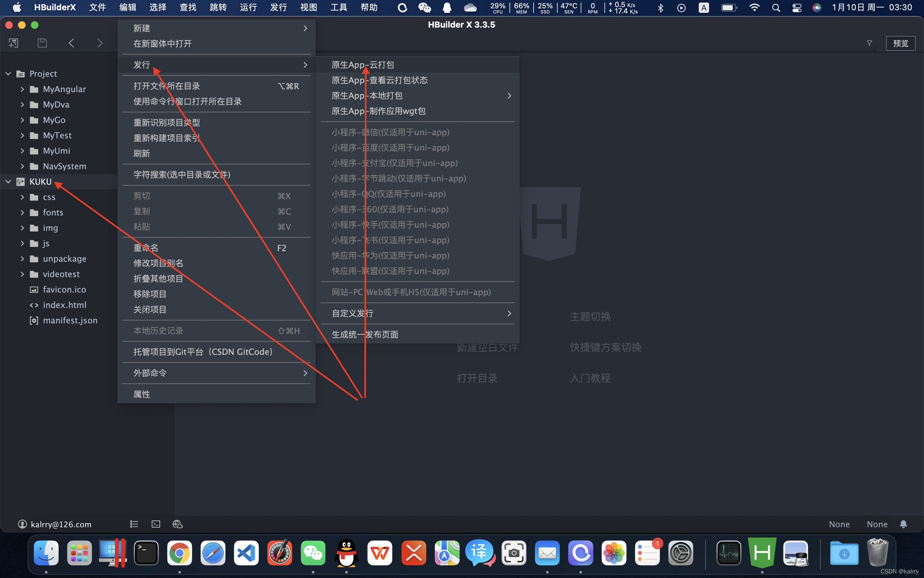Choose 打开文件所在目录
The image size is (924, 578).
coord(217,86)
